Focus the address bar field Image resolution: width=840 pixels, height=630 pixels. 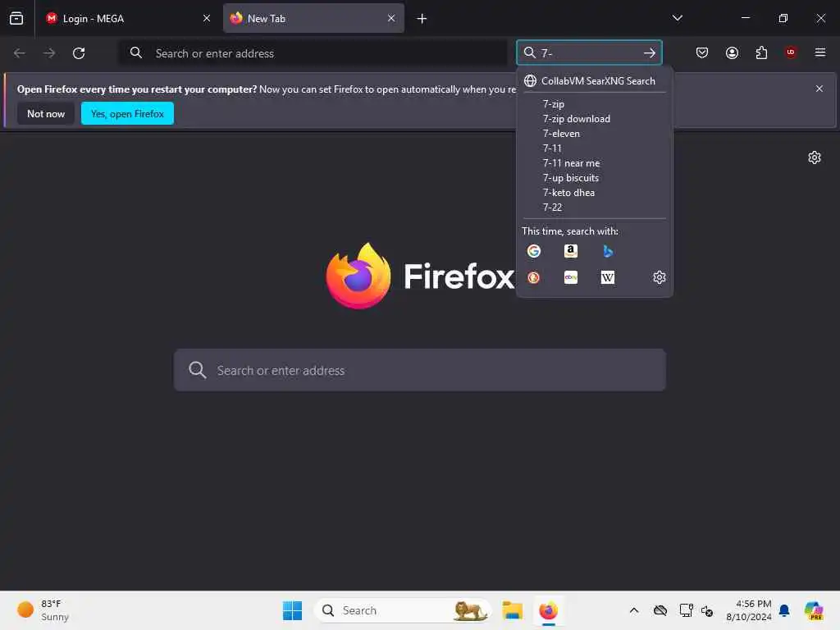tap(313, 53)
